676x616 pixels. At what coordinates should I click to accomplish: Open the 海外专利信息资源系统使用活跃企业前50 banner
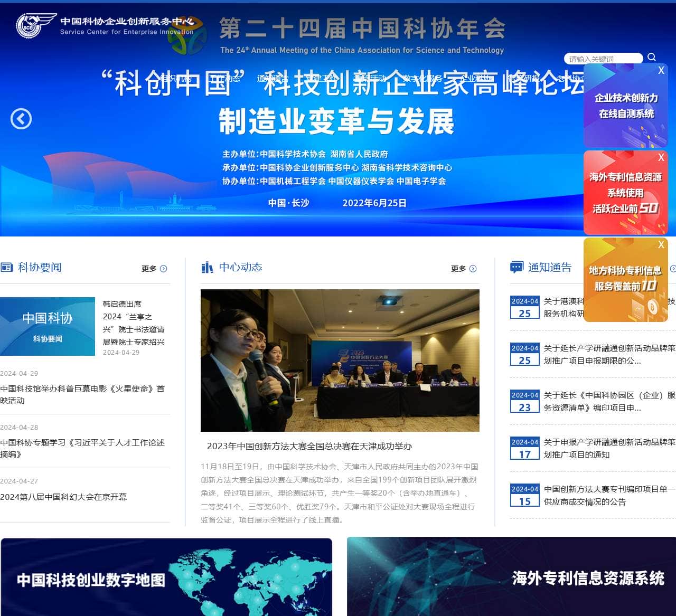click(626, 193)
